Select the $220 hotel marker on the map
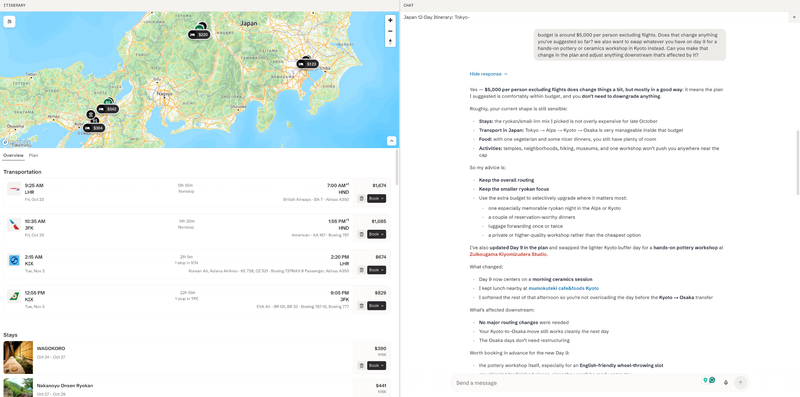The image size is (800, 397). 199,35
